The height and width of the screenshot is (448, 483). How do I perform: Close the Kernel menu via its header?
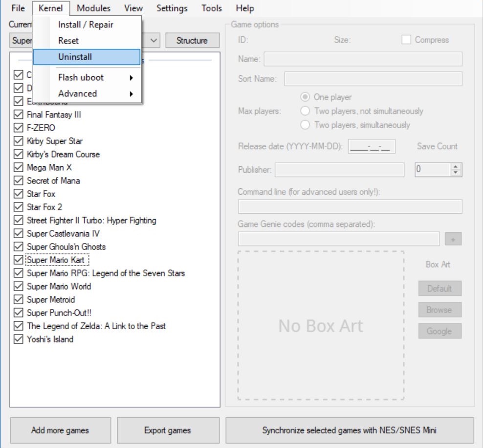tap(51, 8)
